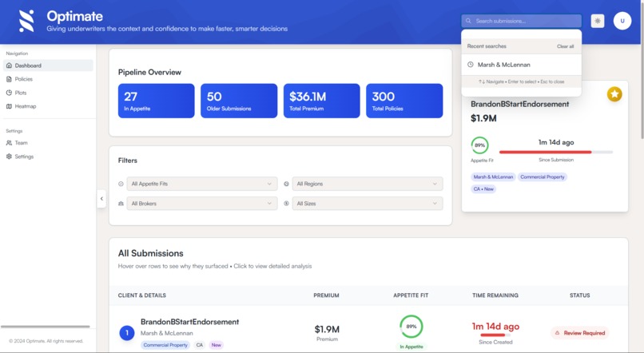644x353 pixels.
Task: Click the Plots pie chart icon
Action: pyautogui.click(x=9, y=93)
